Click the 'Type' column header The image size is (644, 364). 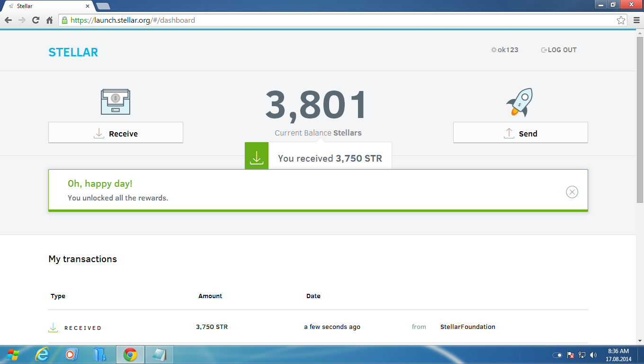pyautogui.click(x=58, y=296)
